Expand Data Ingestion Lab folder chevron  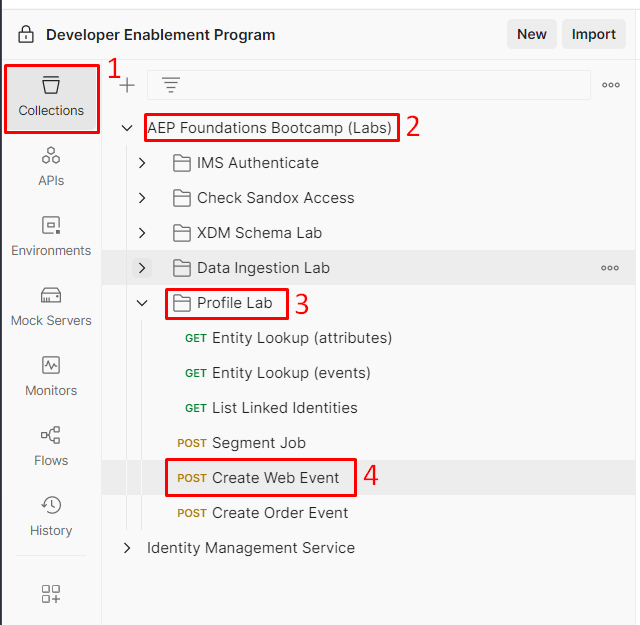[x=142, y=268]
